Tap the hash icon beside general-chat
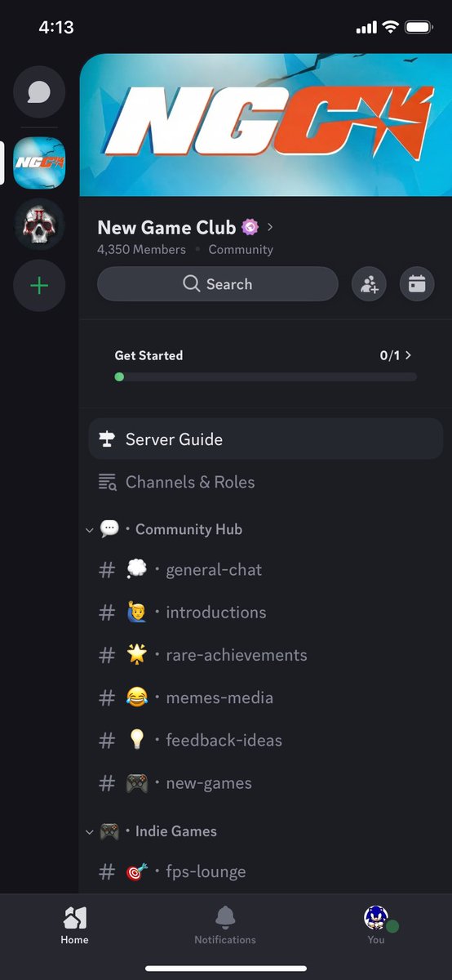Screen dimensions: 452x980 tap(107, 570)
